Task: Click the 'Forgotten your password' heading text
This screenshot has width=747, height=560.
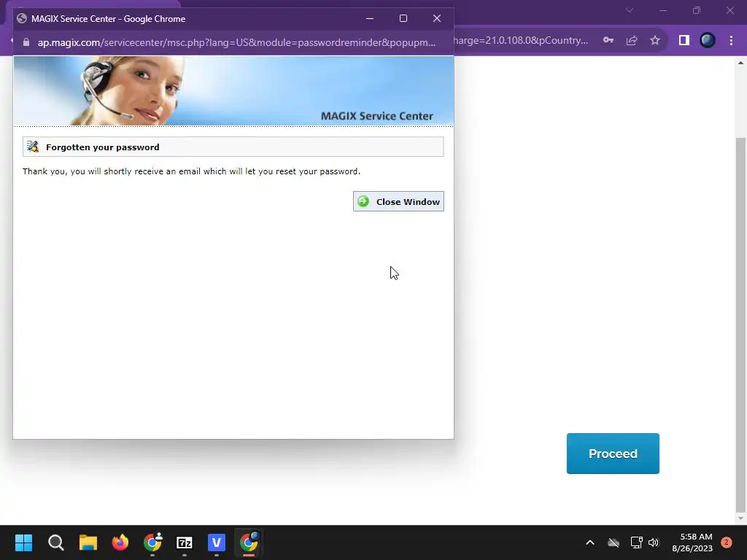Action: (102, 147)
